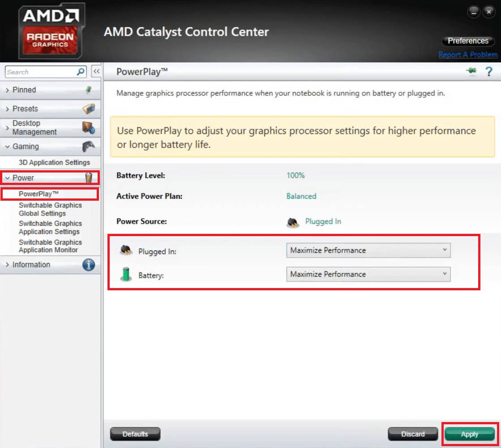Click the blue Information icon
Image resolution: width=501 pixels, height=448 pixels.
point(89,265)
